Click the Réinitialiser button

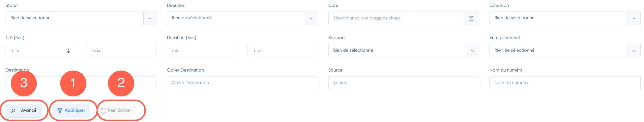point(117,110)
